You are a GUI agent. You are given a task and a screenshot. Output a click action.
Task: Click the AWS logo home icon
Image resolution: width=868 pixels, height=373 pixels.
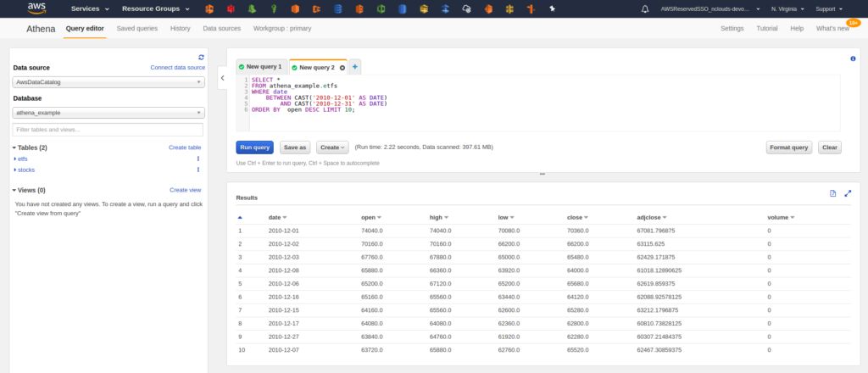click(x=36, y=8)
